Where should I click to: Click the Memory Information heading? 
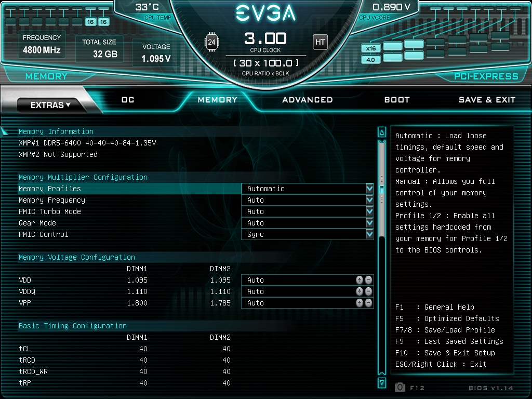[56, 131]
